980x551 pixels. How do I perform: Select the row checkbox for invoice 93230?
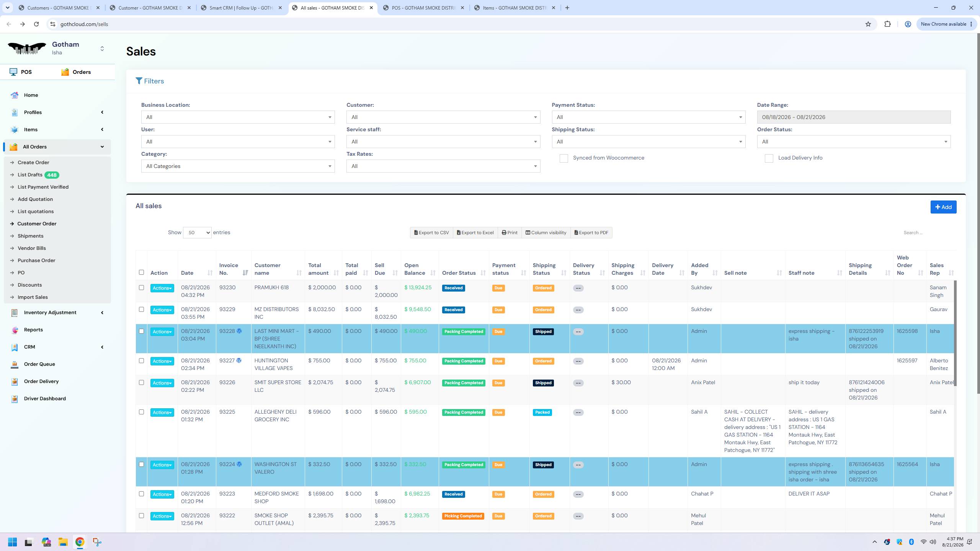(x=141, y=287)
